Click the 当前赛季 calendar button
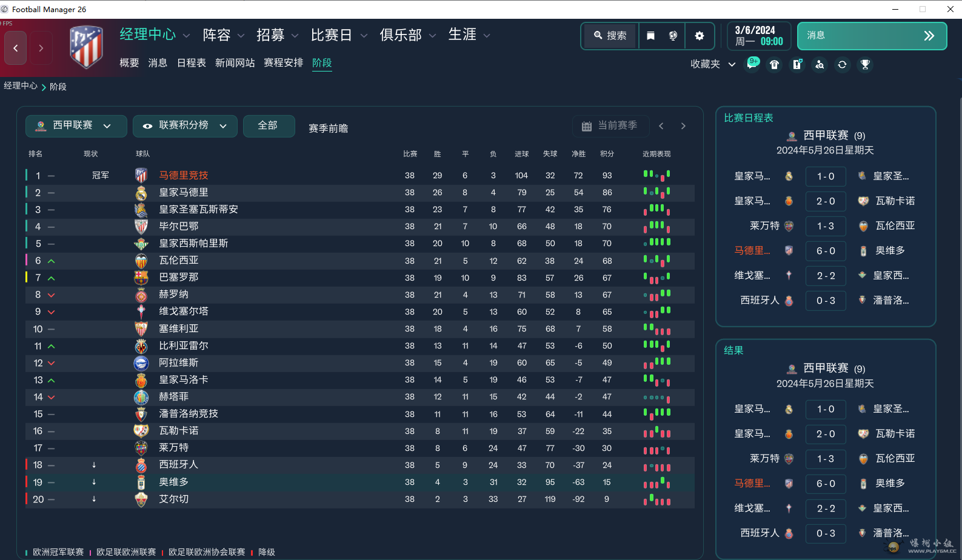962x560 pixels. click(x=610, y=126)
